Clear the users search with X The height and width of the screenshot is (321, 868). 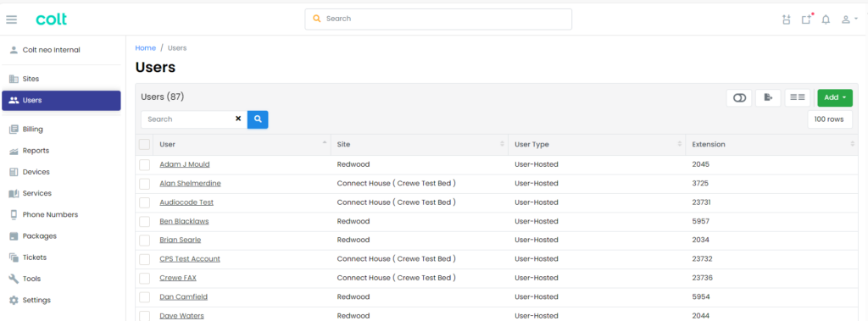[x=238, y=119]
